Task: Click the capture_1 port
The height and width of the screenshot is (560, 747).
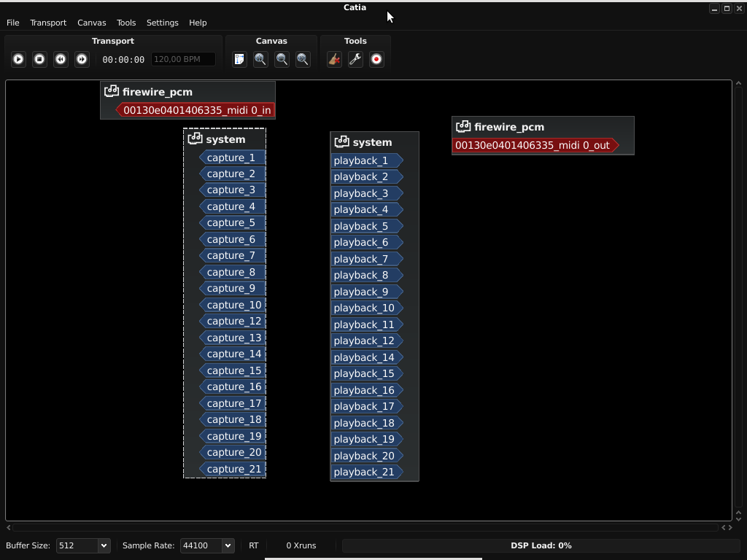Action: point(231,157)
